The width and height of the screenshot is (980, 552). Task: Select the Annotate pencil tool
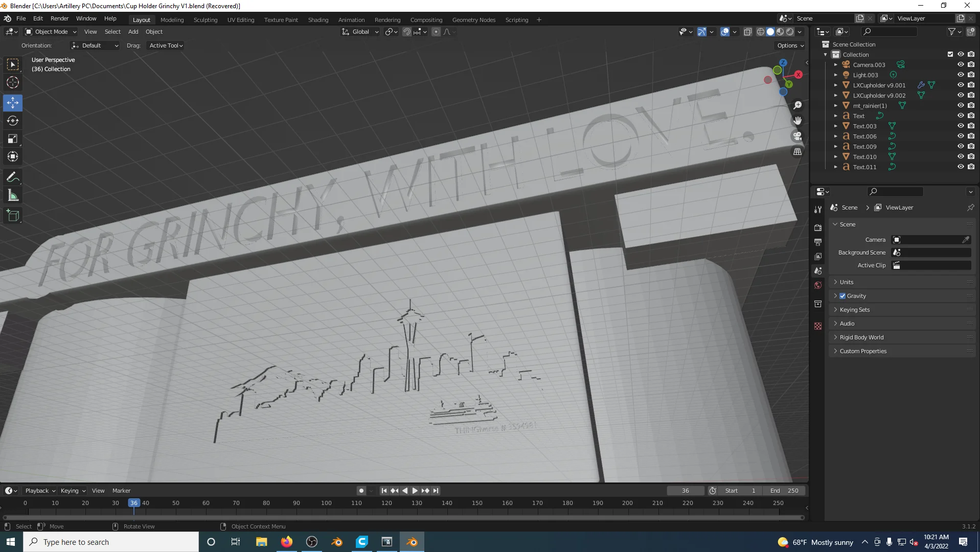[13, 177]
